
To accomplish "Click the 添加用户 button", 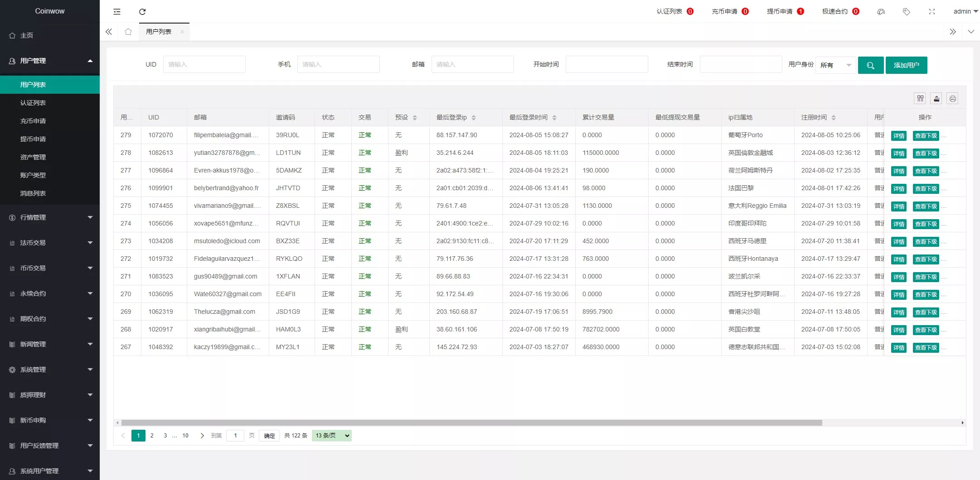I will [906, 65].
